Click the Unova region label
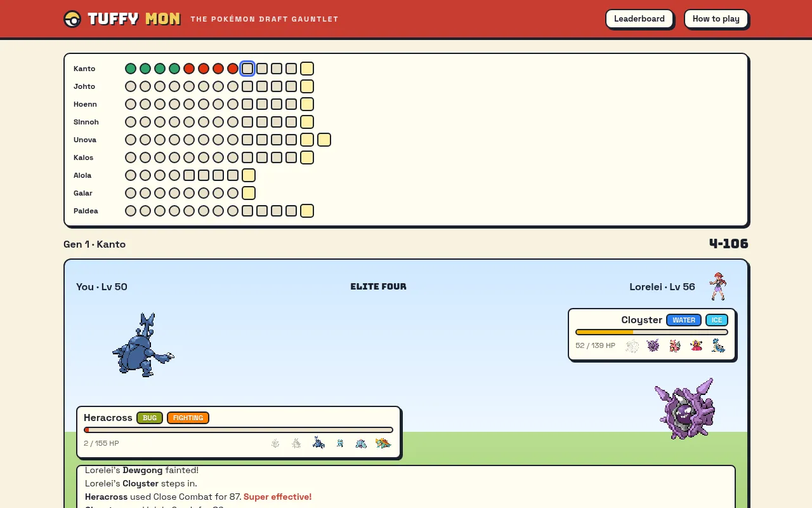Screen dimensions: 812x508 point(85,140)
